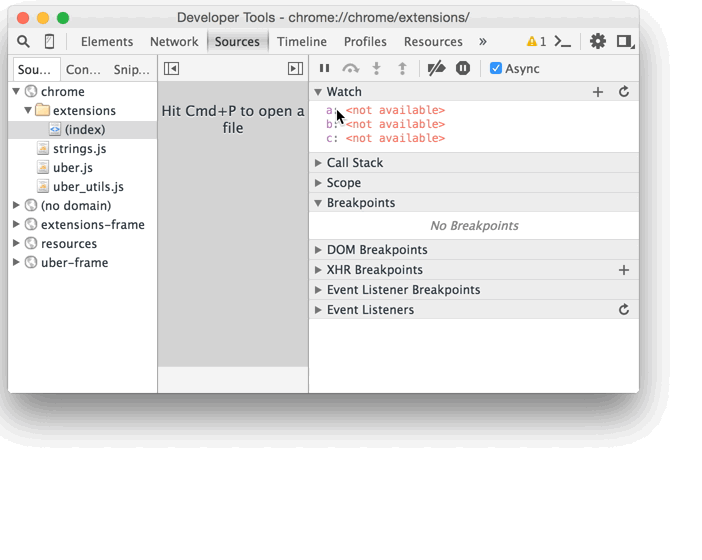Click the dock side icon

(x=625, y=42)
